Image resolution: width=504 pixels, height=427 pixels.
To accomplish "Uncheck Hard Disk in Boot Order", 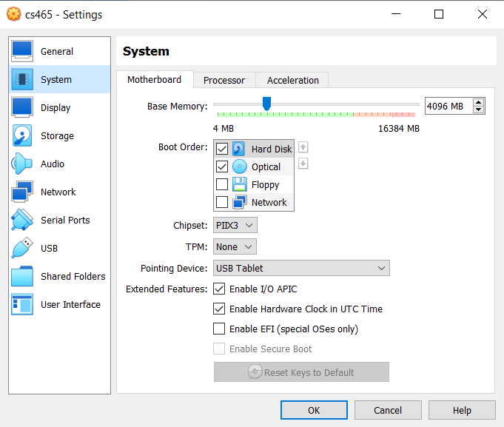I will (222, 149).
